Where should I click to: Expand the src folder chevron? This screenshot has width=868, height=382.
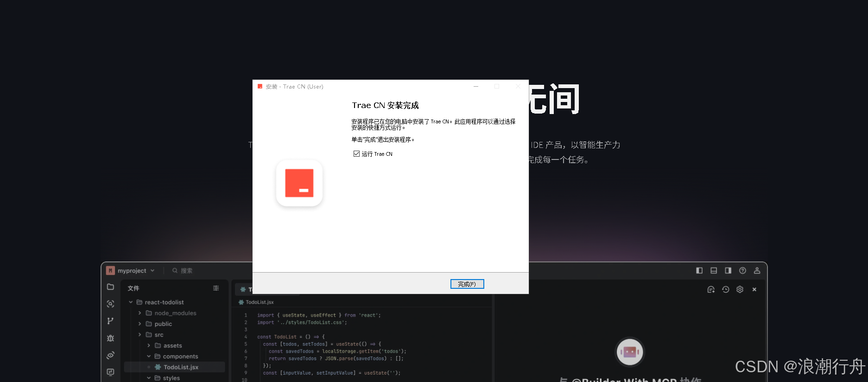(139, 335)
